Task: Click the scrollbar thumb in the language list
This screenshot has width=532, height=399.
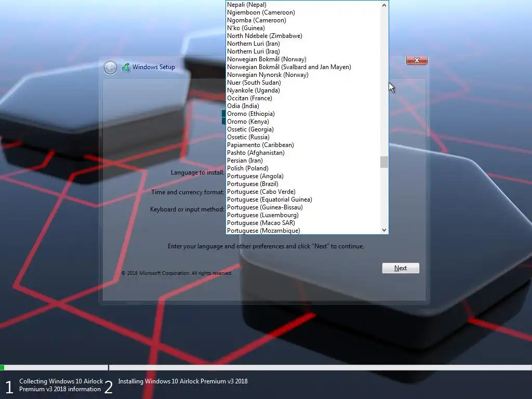Action: pyautogui.click(x=384, y=162)
